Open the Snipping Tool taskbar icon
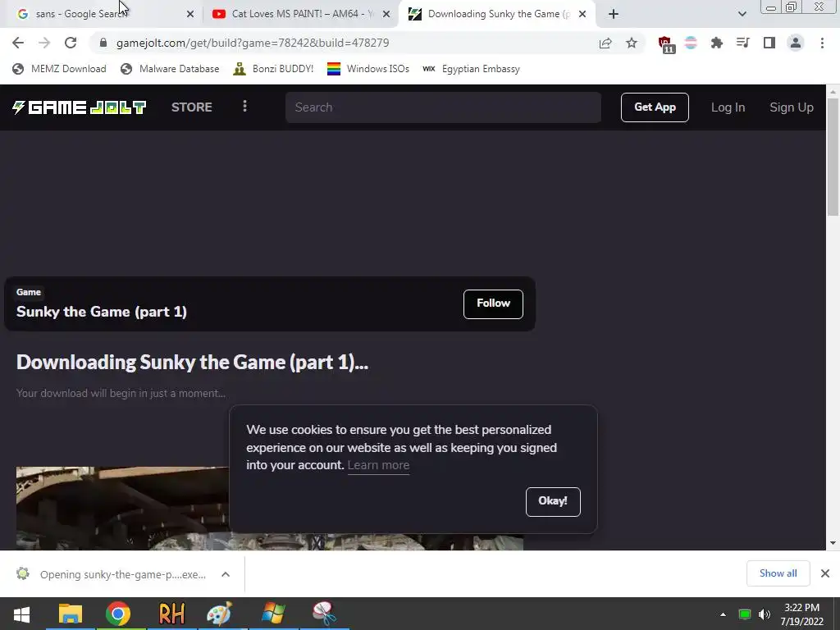This screenshot has height=630, width=840. [x=324, y=614]
